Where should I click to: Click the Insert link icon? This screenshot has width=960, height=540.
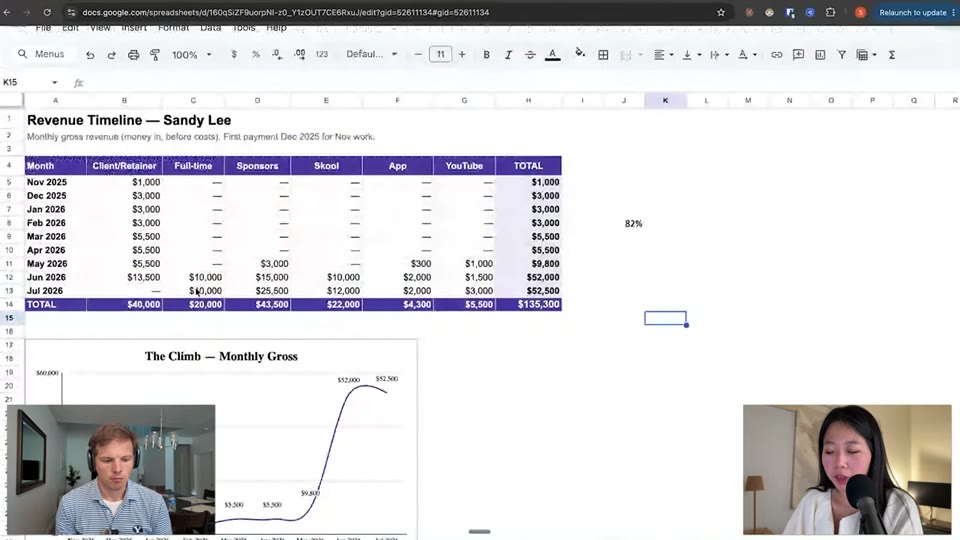776,54
